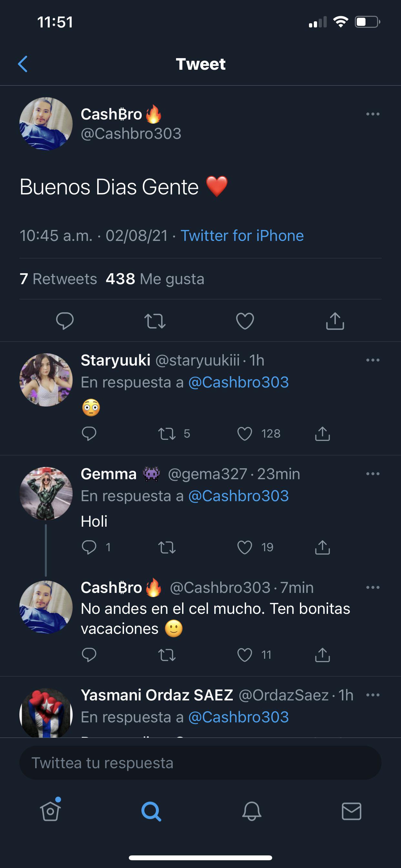Like the Buenos Dias Gente tweet

[x=245, y=321]
